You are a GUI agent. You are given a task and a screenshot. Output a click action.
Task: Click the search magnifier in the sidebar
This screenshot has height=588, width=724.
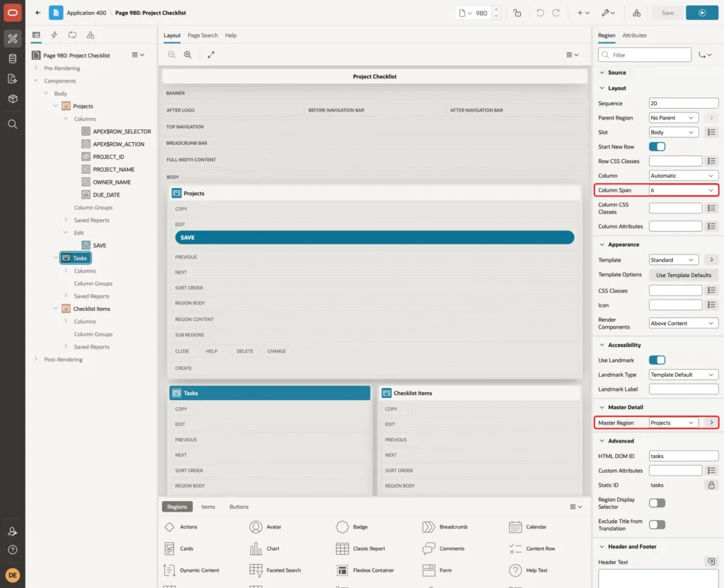pos(13,124)
